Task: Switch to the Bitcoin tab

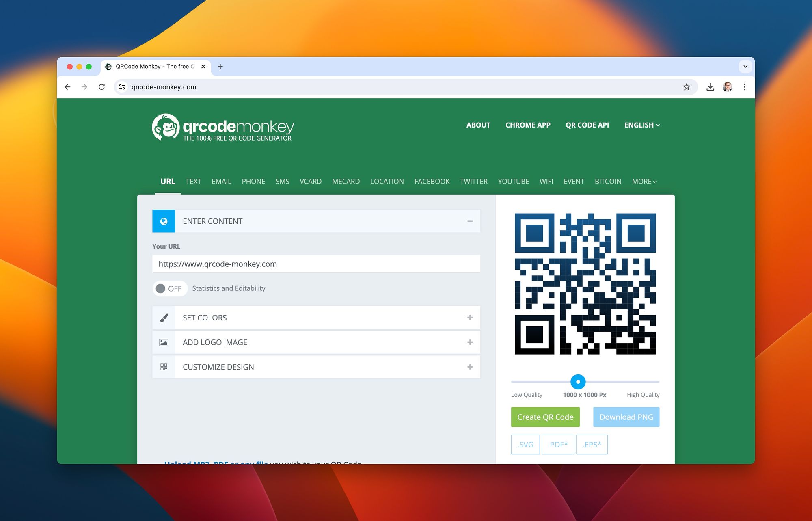Action: click(608, 182)
